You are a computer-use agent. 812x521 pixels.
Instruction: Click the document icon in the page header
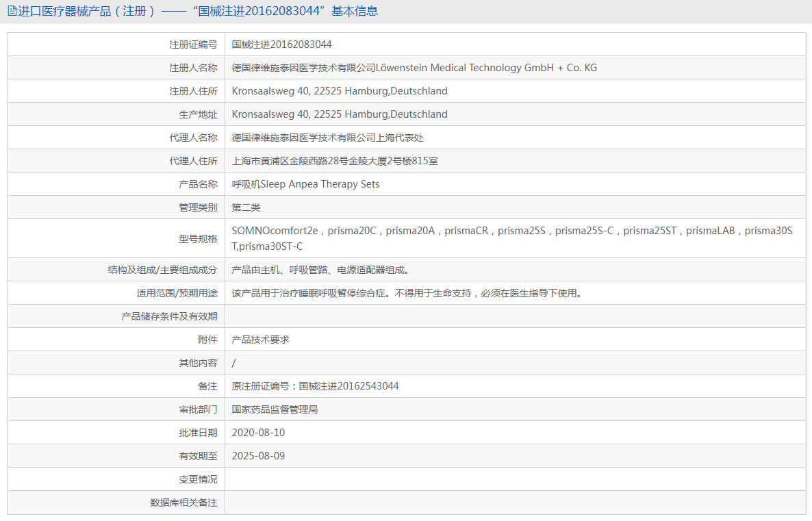coord(12,11)
